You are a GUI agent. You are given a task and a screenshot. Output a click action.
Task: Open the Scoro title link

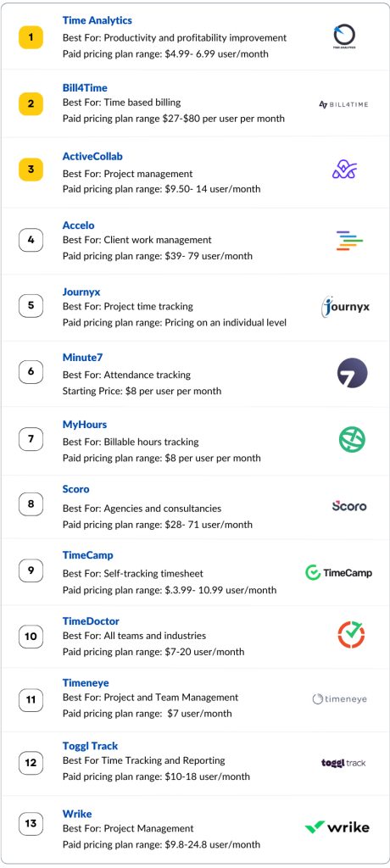pos(76,489)
